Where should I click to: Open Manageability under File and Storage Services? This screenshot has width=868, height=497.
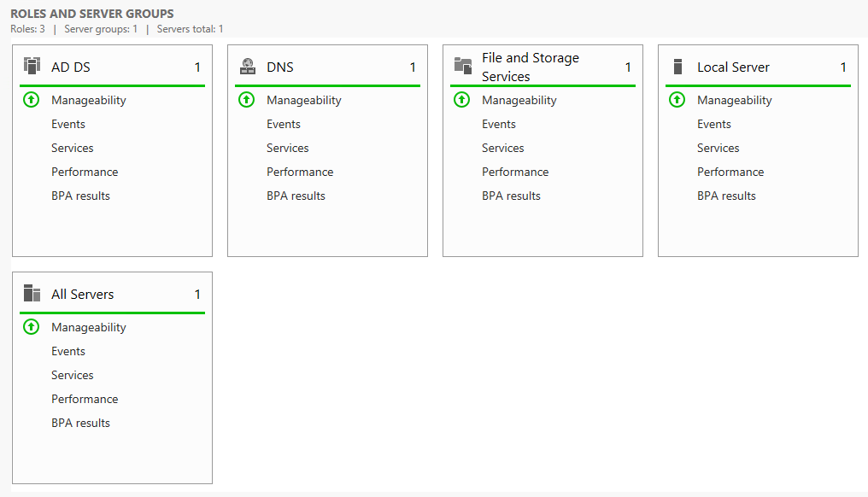pos(519,100)
